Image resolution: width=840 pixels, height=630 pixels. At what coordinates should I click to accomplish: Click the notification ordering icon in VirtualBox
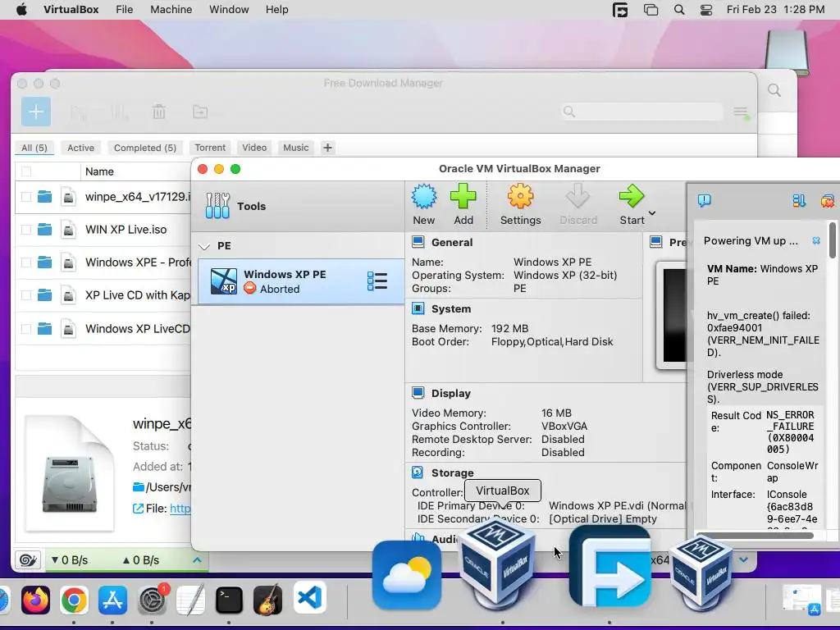799,201
